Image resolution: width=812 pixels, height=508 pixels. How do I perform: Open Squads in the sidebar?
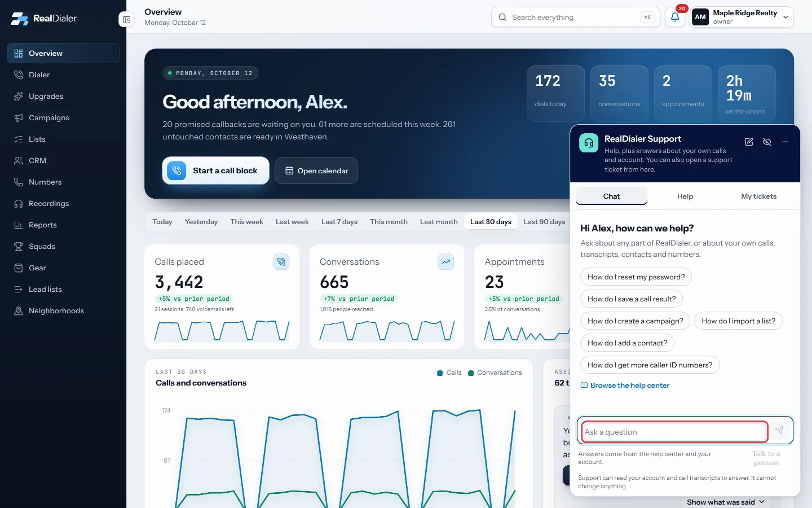(63, 247)
